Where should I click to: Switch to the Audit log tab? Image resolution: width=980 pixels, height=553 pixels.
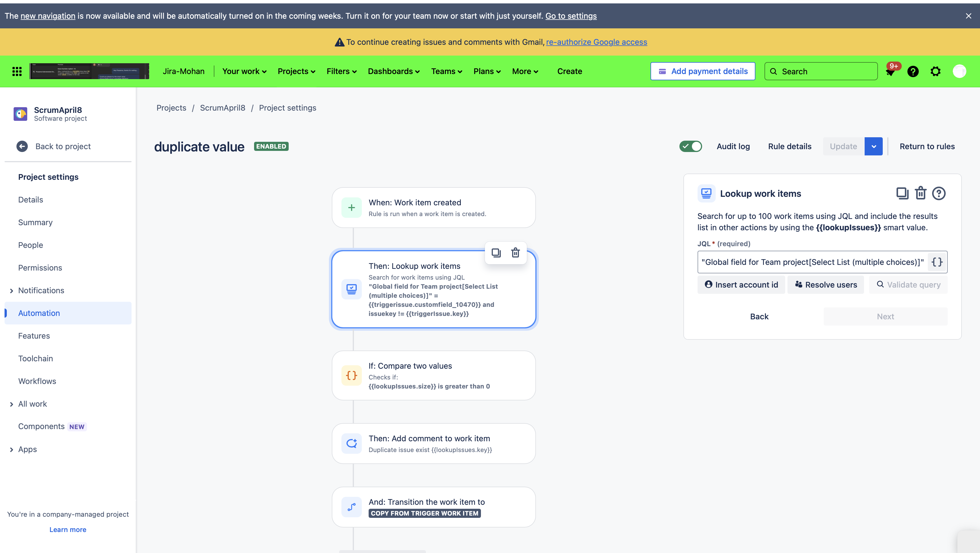[733, 146]
